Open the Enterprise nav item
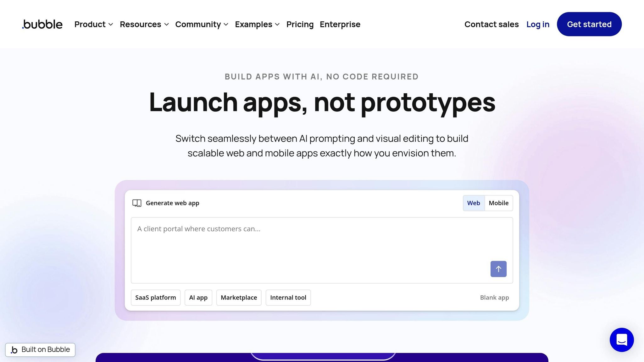This screenshot has width=644, height=362. [340, 24]
